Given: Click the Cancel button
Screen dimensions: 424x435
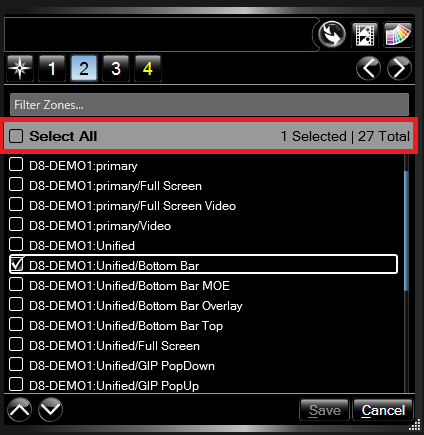Looking at the screenshot, I should tap(383, 410).
